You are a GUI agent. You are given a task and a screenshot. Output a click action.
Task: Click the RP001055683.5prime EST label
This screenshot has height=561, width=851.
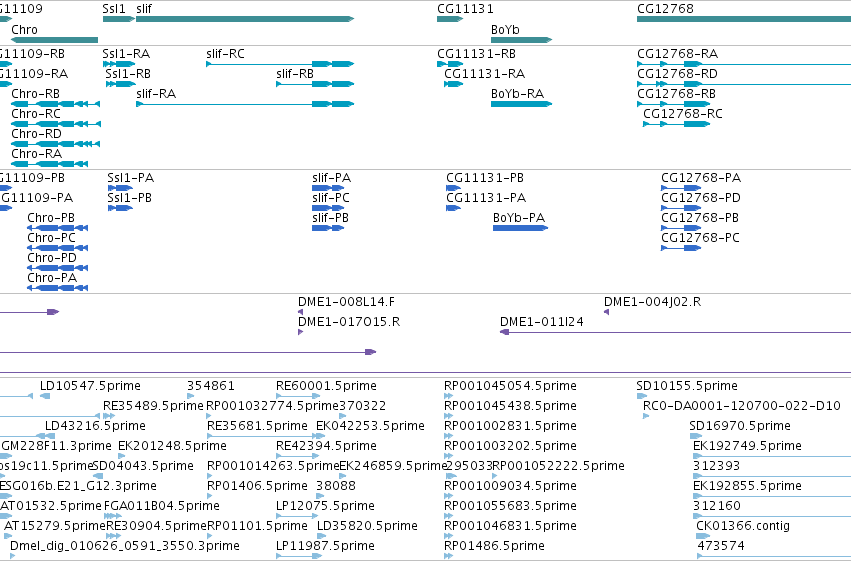pos(510,507)
